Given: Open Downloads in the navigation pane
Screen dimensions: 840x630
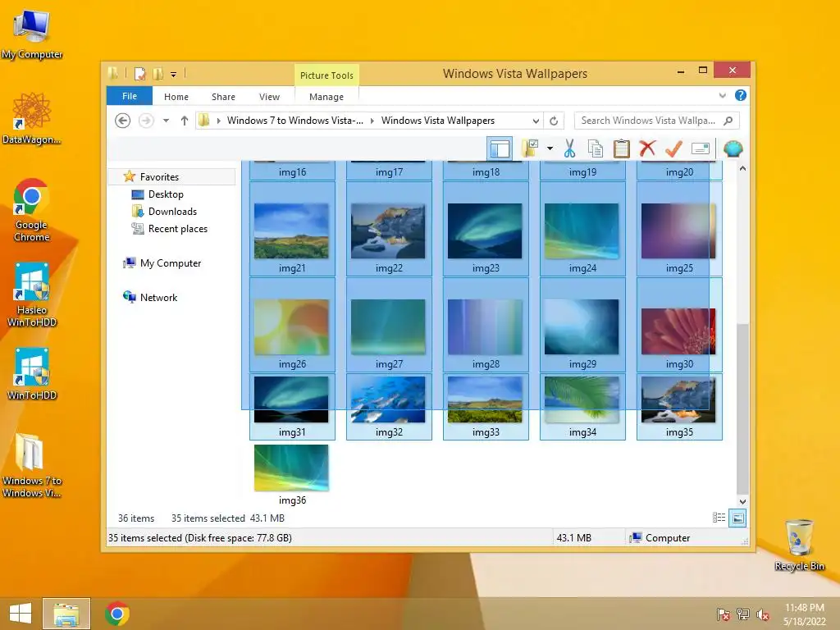Looking at the screenshot, I should (x=172, y=211).
